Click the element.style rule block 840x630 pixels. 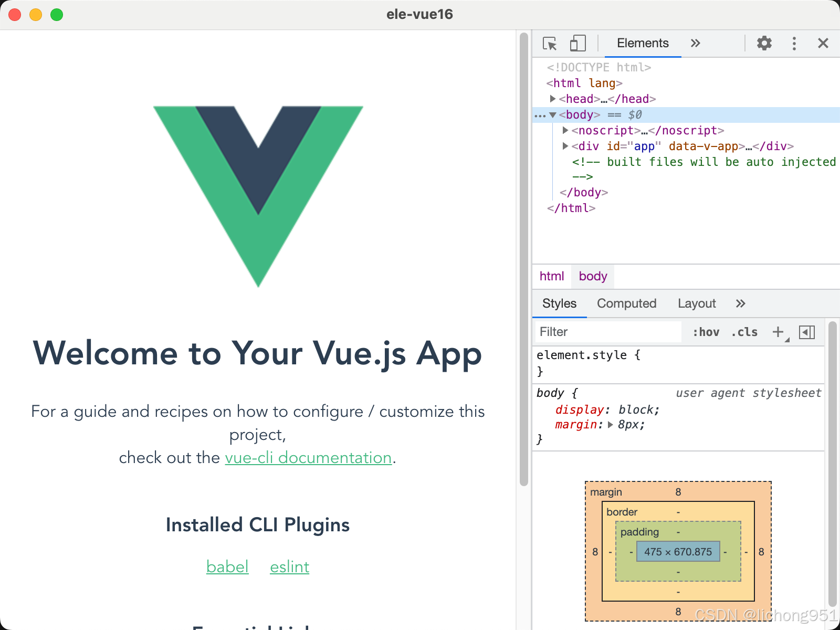[678, 363]
